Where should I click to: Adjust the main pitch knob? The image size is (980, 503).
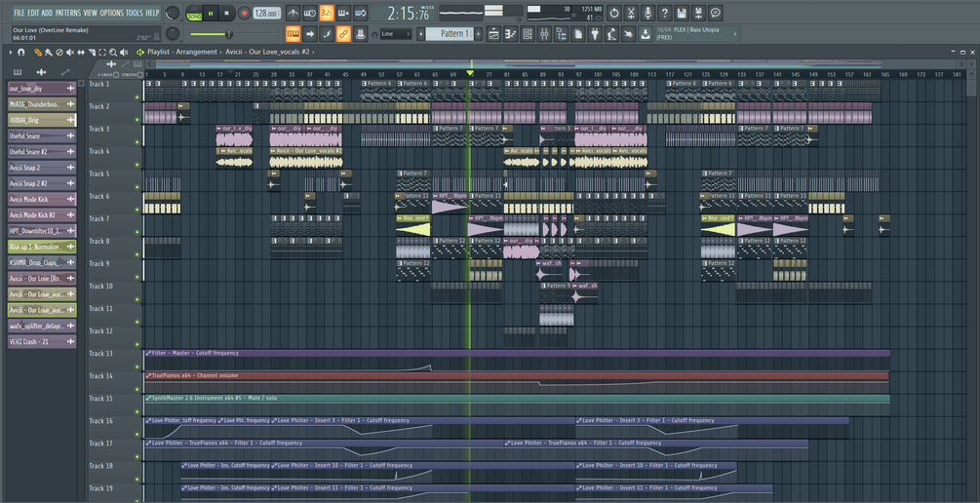173,34
